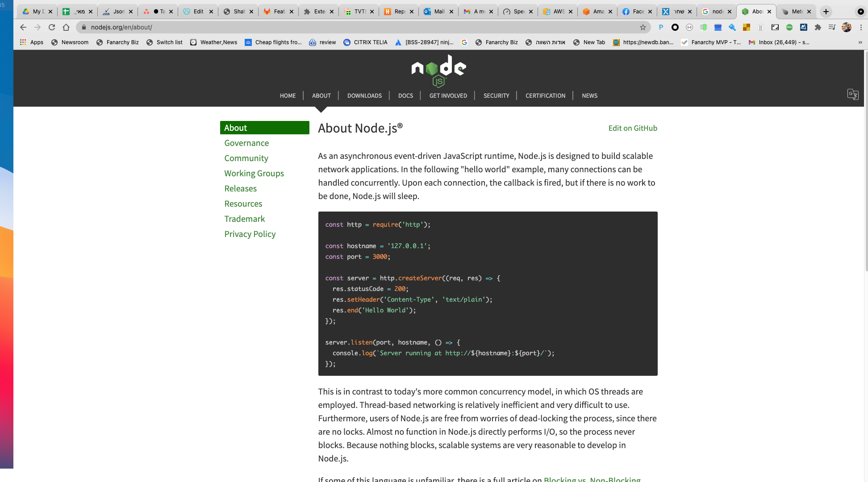Open Community in the sidebar

(246, 158)
